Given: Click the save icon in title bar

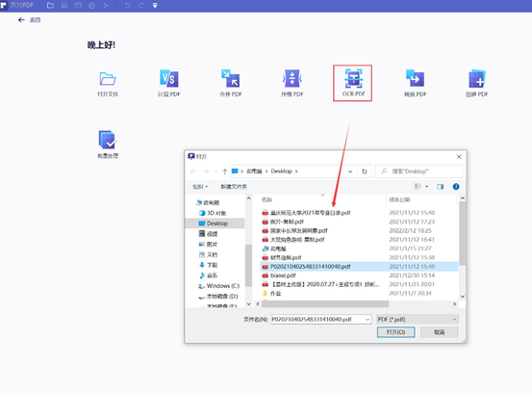Looking at the screenshot, I should click(64, 6).
